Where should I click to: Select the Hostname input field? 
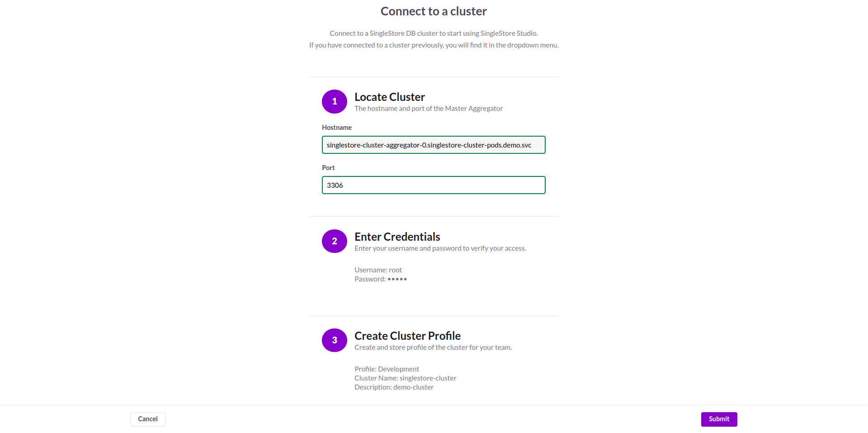pos(433,145)
